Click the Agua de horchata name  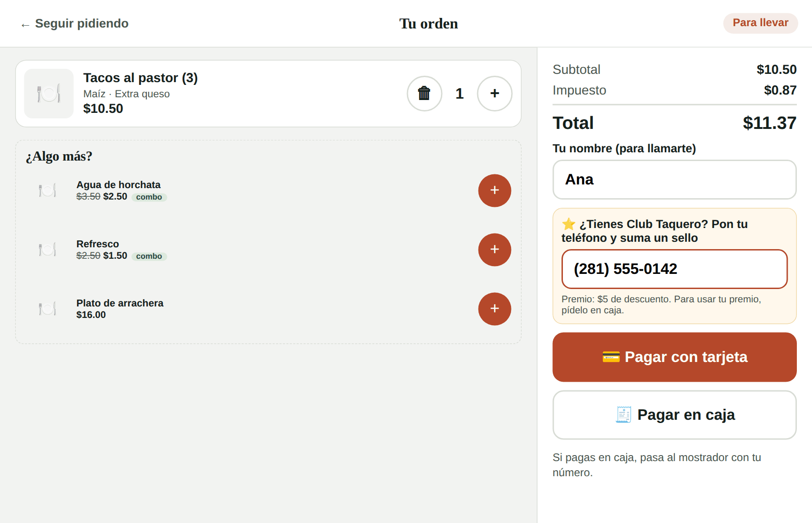click(118, 185)
